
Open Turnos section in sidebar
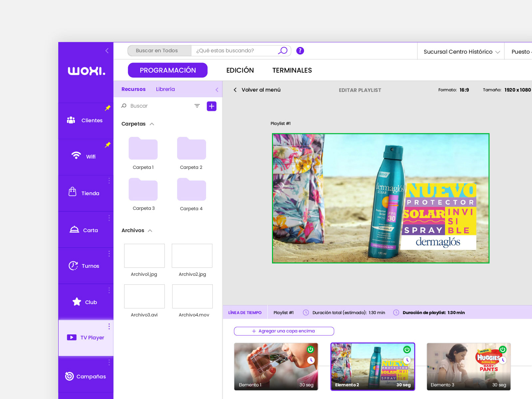tap(86, 266)
